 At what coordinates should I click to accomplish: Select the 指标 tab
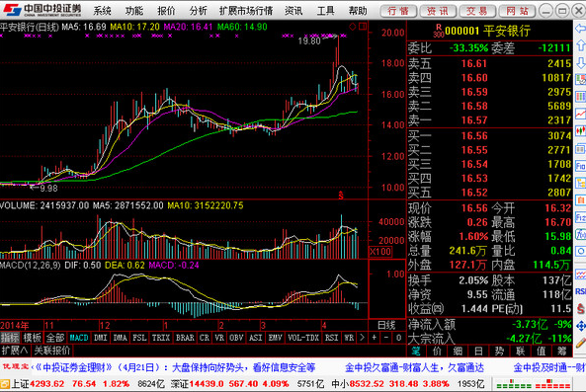[x=10, y=338]
